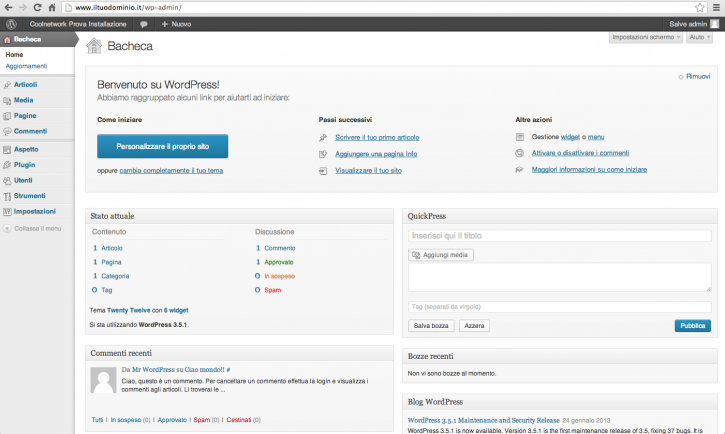This screenshot has width=725, height=434.
Task: Open Aggiornamenti submenu item
Action: click(x=26, y=66)
